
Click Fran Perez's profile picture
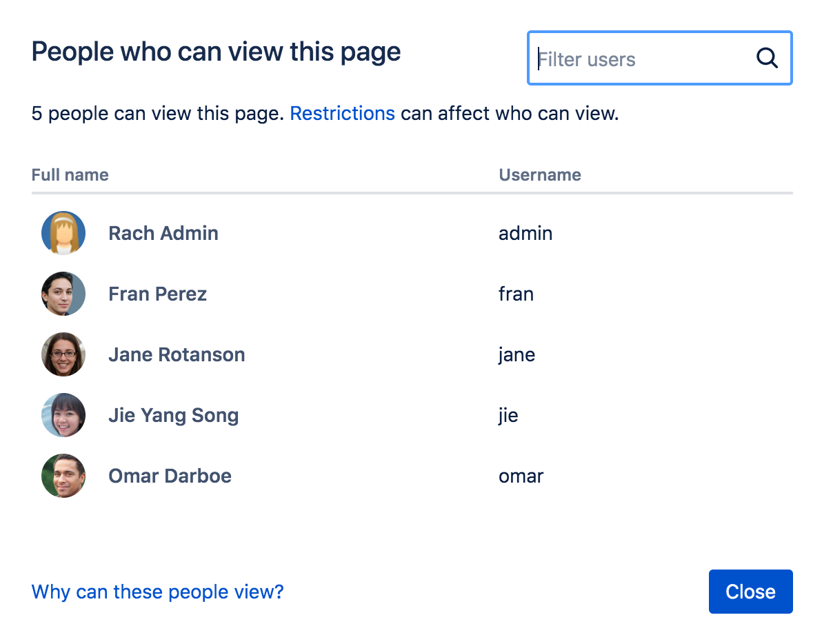point(63,294)
